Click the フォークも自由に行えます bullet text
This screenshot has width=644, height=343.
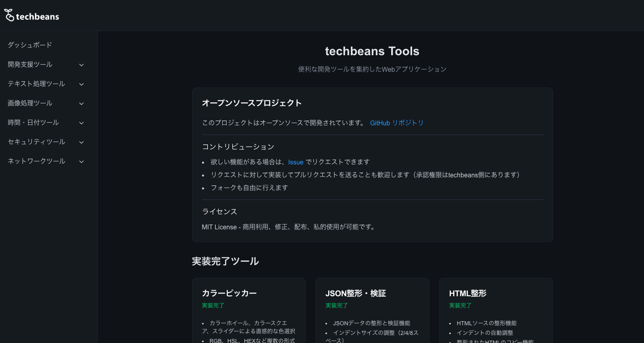pos(249,188)
